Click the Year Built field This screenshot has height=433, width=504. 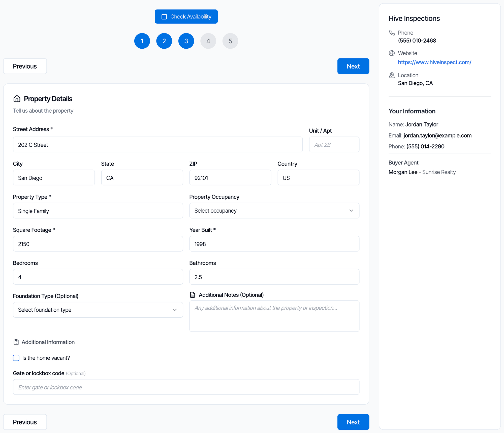click(x=274, y=244)
